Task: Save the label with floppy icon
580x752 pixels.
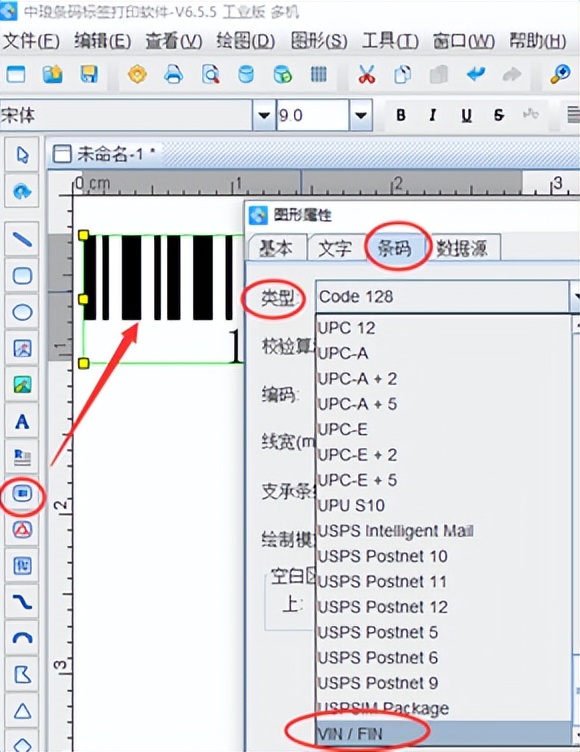Action: click(89, 74)
